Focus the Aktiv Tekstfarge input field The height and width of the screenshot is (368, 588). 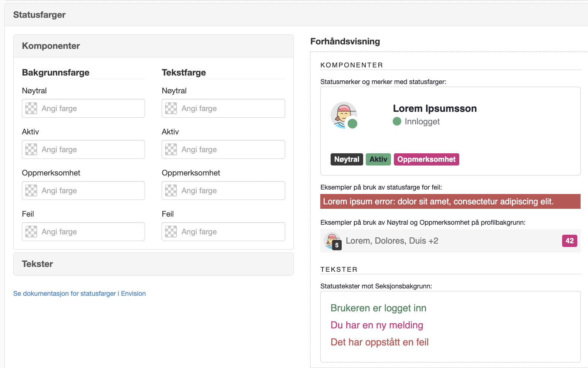(x=223, y=150)
